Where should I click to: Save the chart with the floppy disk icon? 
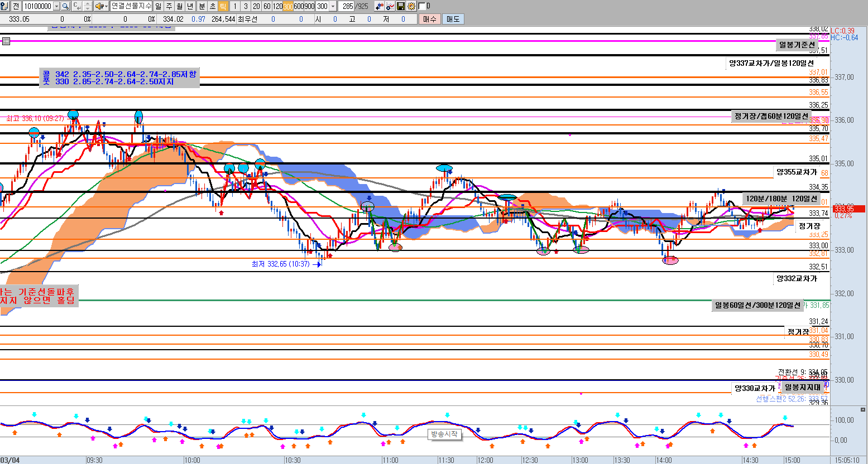[x=401, y=6]
